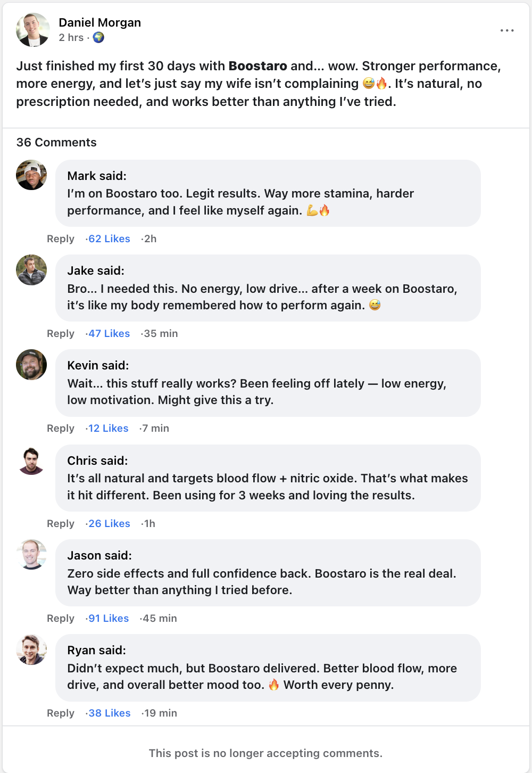Viewport: 532px width, 773px height.
Task: Click Jason's commenter avatar
Action: coord(31,555)
